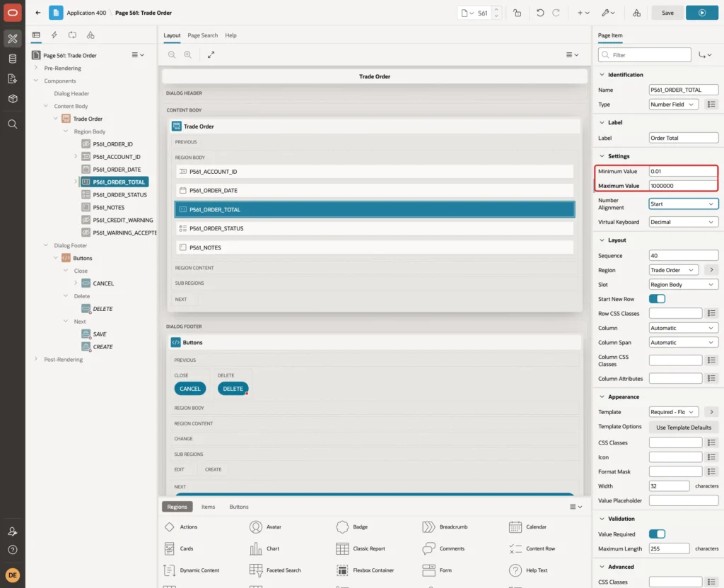Click the Maximum Value input field
Image resolution: width=724 pixels, height=588 pixels.
point(684,186)
